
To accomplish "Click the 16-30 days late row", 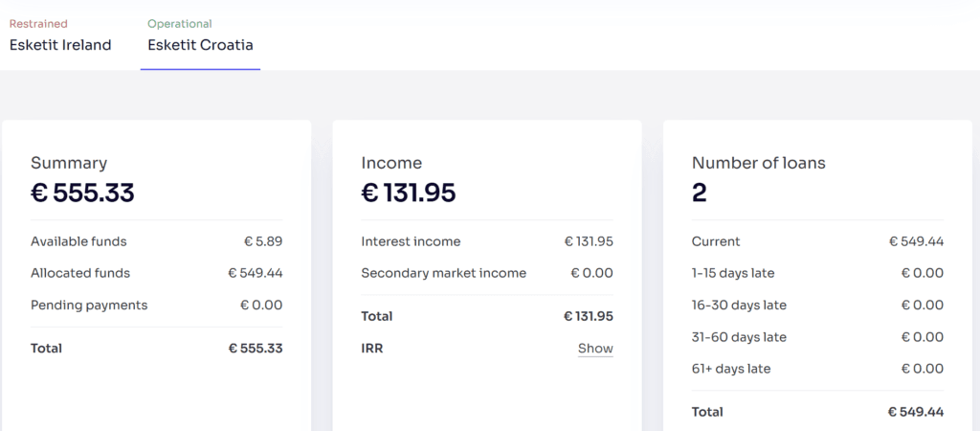I will (x=817, y=306).
